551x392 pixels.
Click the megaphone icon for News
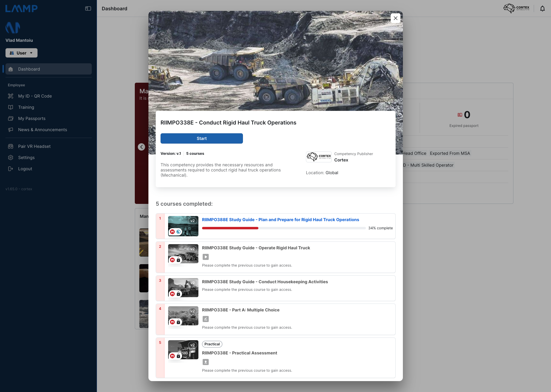coord(11,130)
